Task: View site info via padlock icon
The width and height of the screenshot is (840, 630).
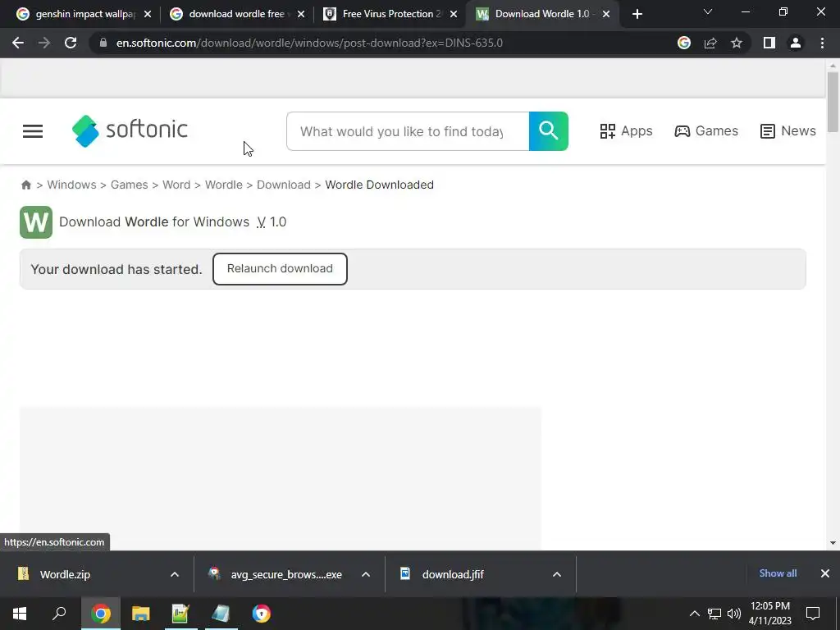Action: point(103,43)
